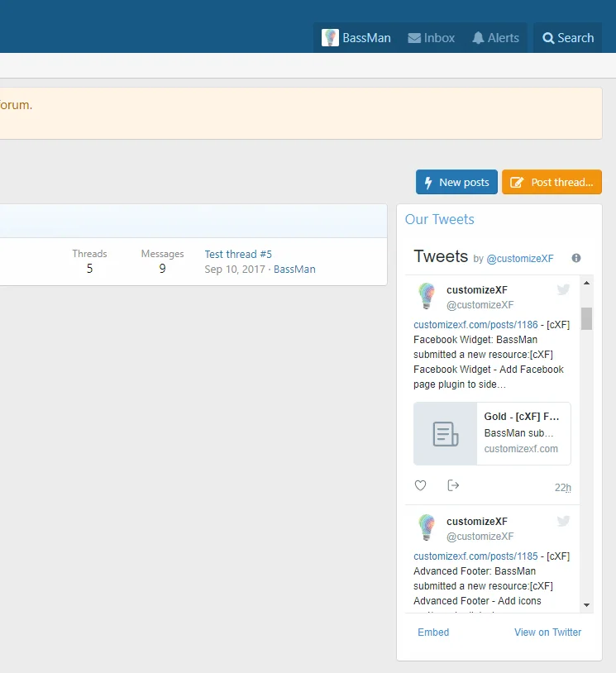
Task: Click the Twitter bird icon on first tweet
Action: [563, 289]
